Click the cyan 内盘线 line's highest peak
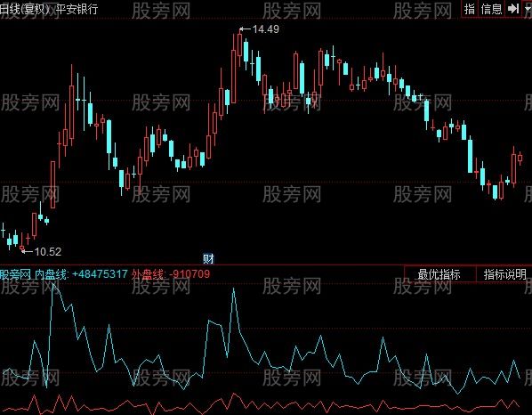Image resolution: width=532 pixels, height=415 pixels. 53,285
